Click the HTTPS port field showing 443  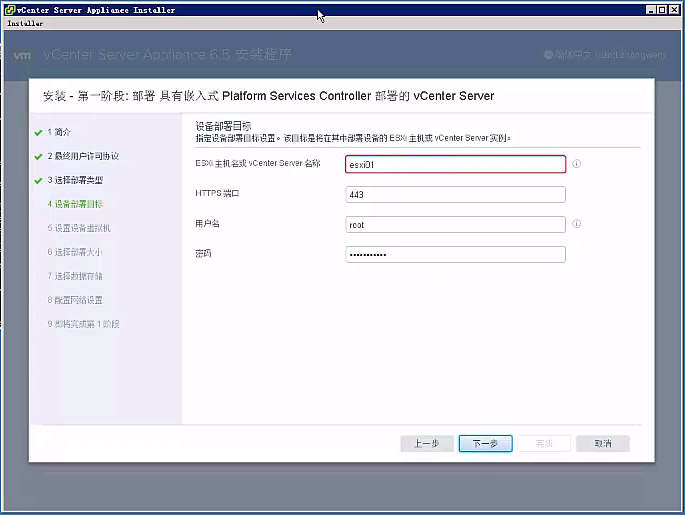point(455,194)
